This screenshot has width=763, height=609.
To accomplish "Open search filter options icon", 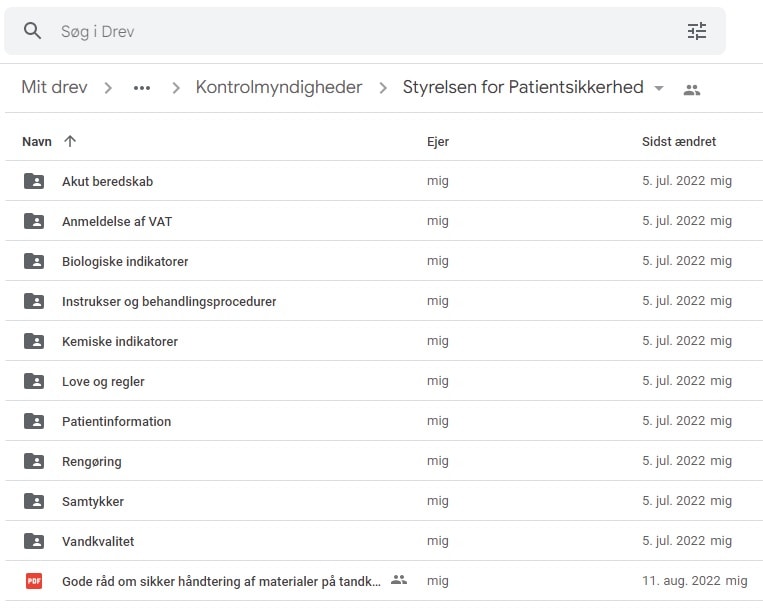I will [696, 31].
